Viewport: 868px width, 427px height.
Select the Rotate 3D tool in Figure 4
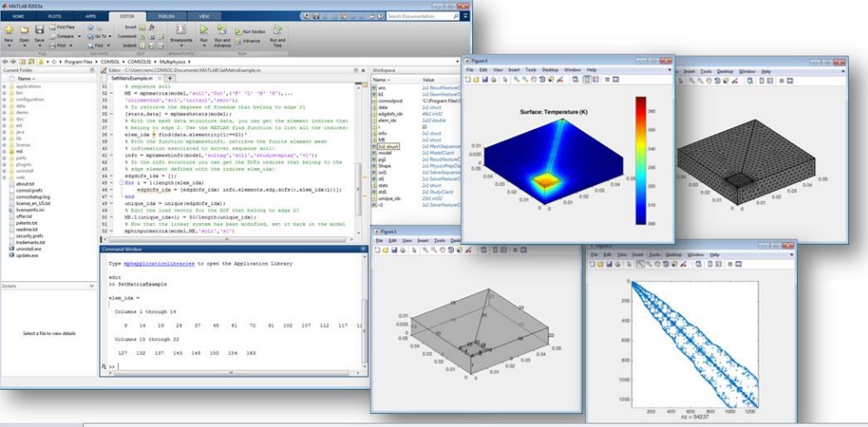point(542,80)
